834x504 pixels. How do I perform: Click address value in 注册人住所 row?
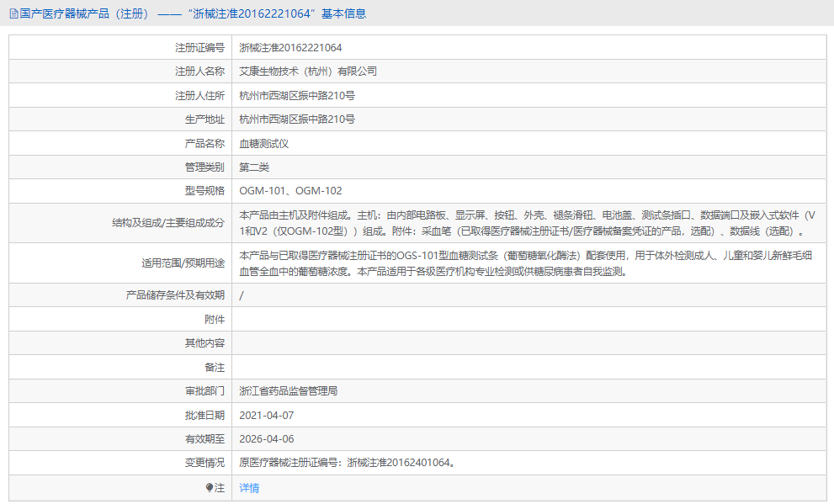point(297,96)
